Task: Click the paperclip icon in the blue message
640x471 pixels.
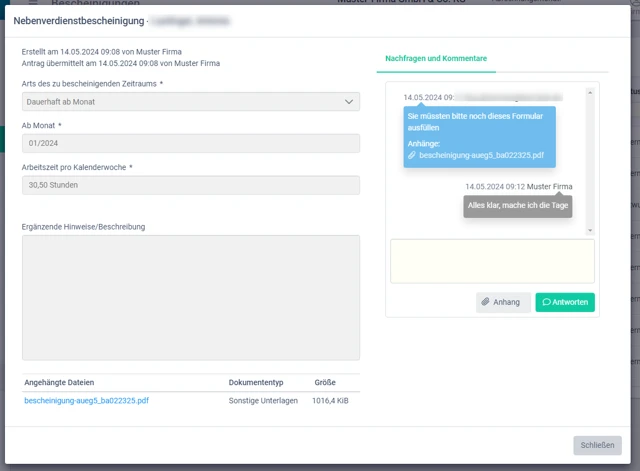Action: [412, 156]
